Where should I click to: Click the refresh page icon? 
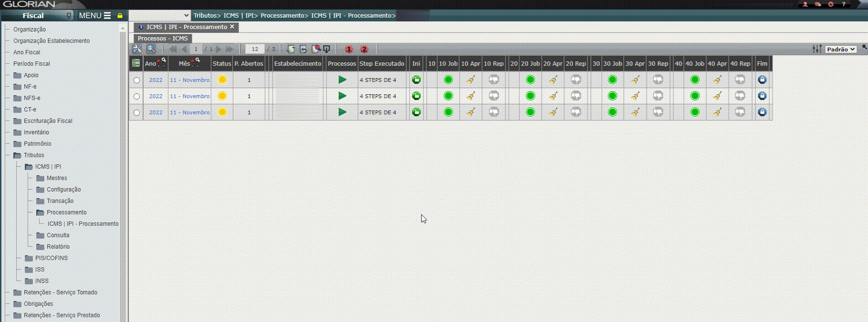[x=290, y=49]
